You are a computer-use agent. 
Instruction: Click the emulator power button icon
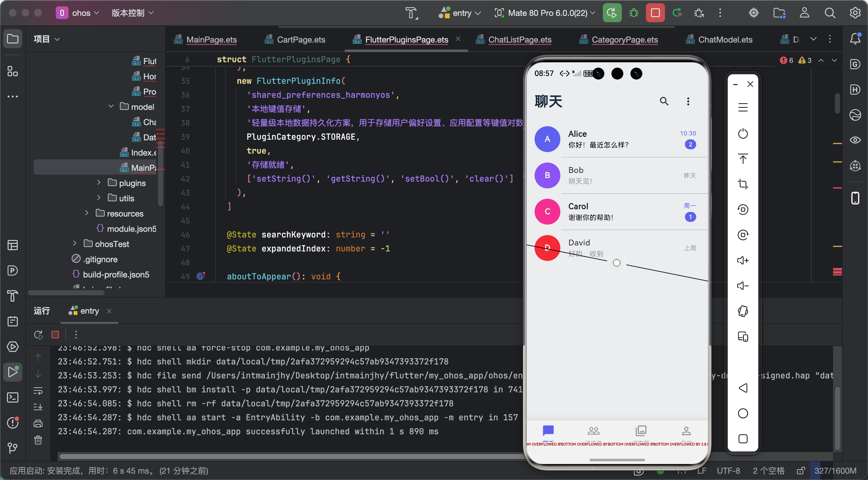[743, 133]
